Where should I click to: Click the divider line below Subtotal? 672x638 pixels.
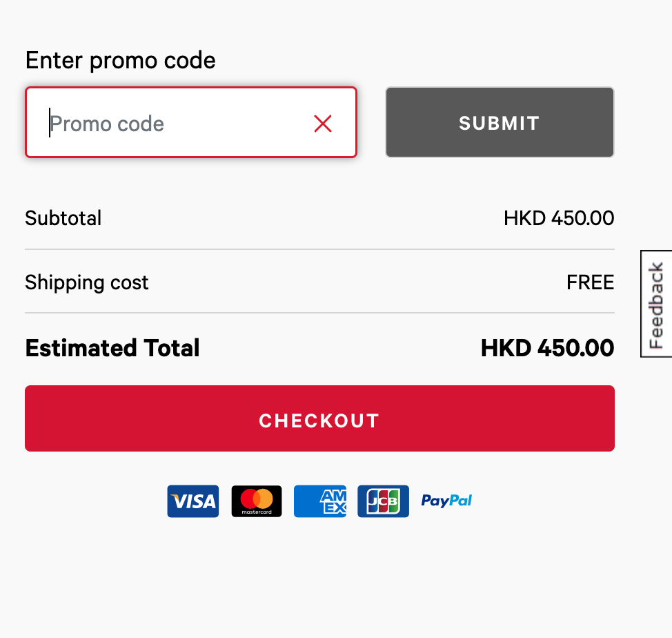pos(319,249)
